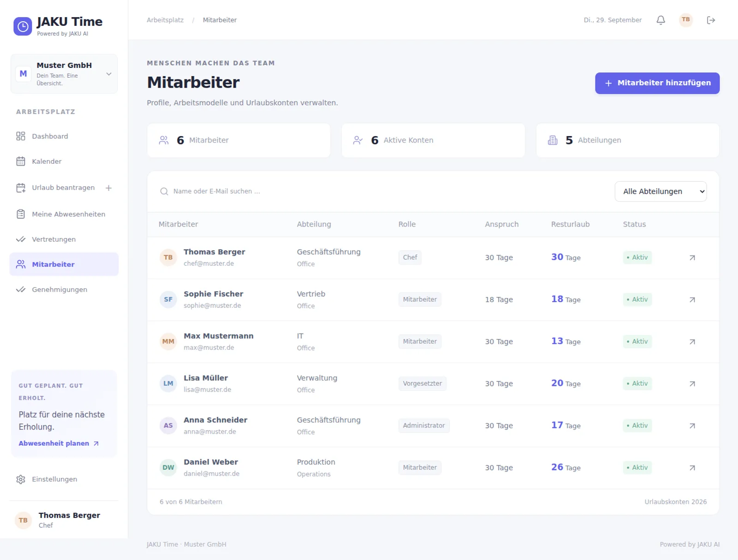Select Mitarbeiter sidebar item
738x560 pixels.
click(x=64, y=264)
